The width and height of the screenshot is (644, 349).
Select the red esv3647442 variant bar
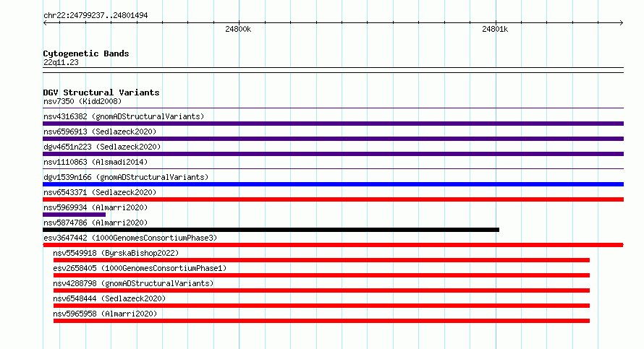pyautogui.click(x=333, y=245)
